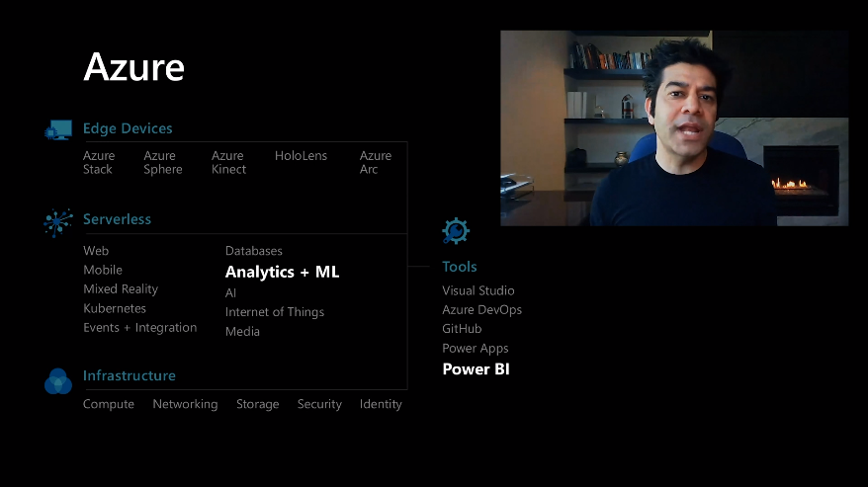Click highlighted Power BI entry

476,369
